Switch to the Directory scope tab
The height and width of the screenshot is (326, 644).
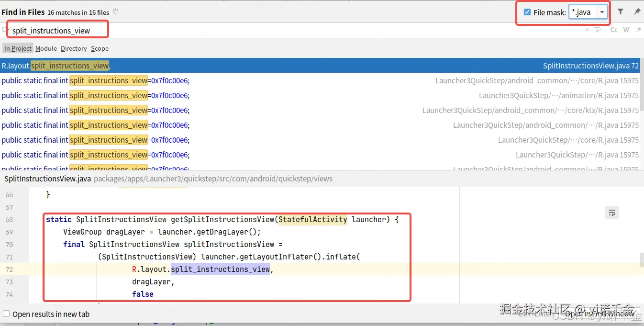coord(74,48)
